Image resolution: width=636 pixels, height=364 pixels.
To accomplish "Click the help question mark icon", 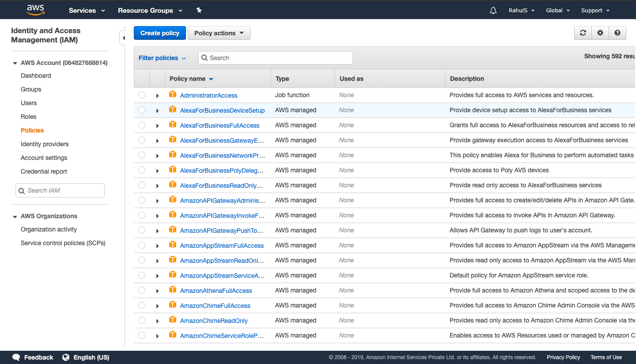I will pyautogui.click(x=617, y=33).
